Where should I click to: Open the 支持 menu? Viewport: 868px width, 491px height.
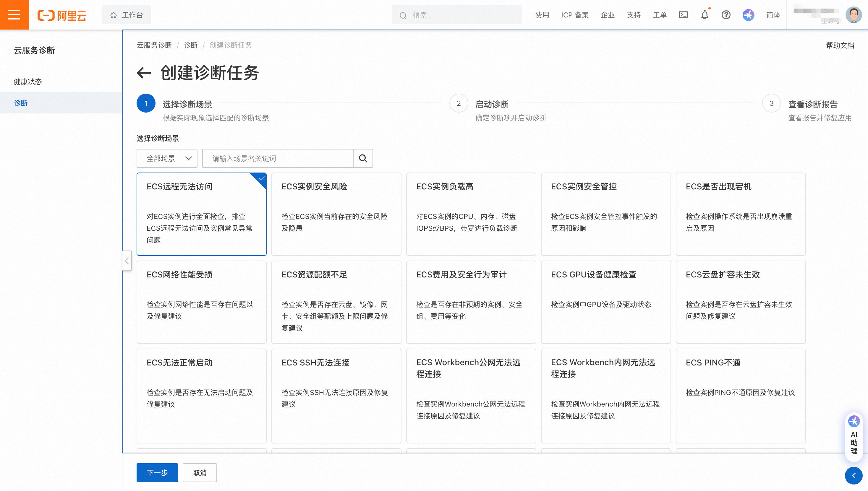point(634,15)
